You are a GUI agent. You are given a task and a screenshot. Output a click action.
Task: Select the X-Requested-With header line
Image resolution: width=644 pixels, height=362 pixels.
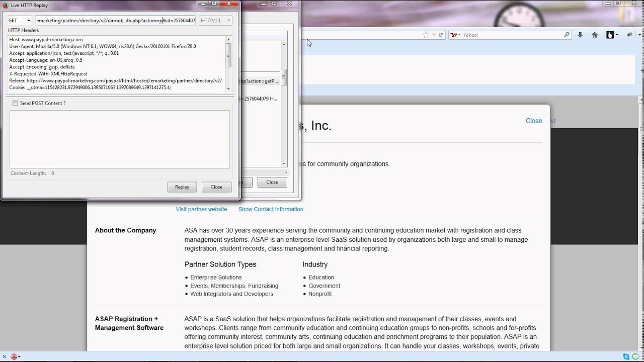click(48, 74)
